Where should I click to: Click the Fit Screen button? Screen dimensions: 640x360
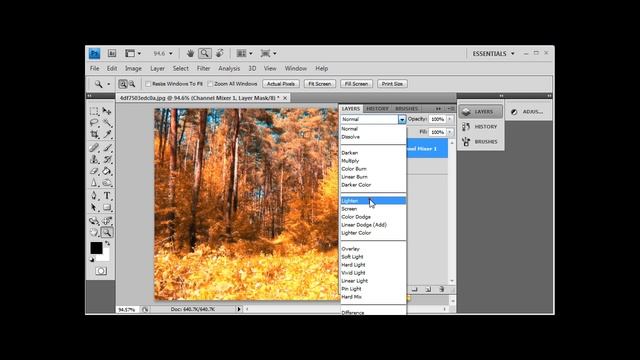320,84
